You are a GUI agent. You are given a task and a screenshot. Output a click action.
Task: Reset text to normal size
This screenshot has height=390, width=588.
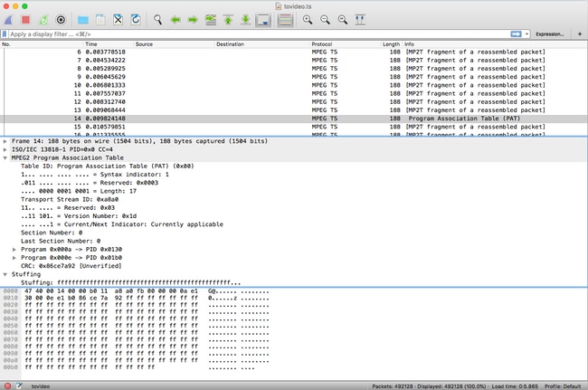tap(342, 20)
